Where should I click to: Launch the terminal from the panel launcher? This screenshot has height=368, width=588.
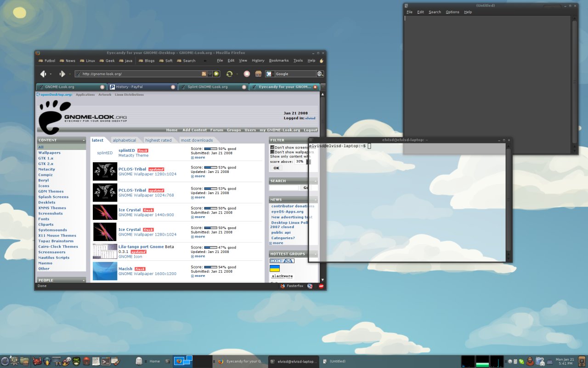105,361
